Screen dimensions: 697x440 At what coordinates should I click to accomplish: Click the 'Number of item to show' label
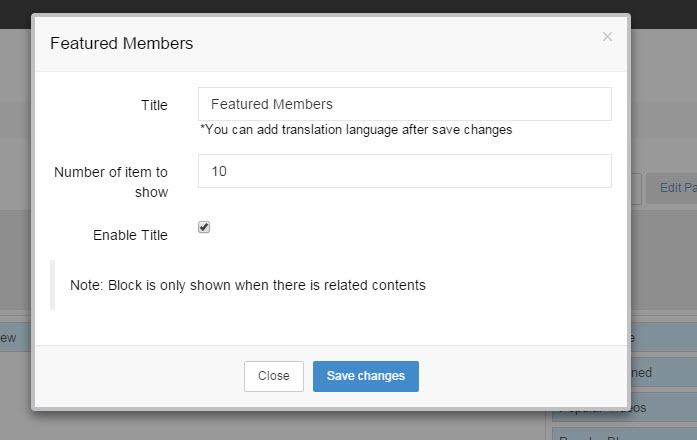tap(111, 181)
